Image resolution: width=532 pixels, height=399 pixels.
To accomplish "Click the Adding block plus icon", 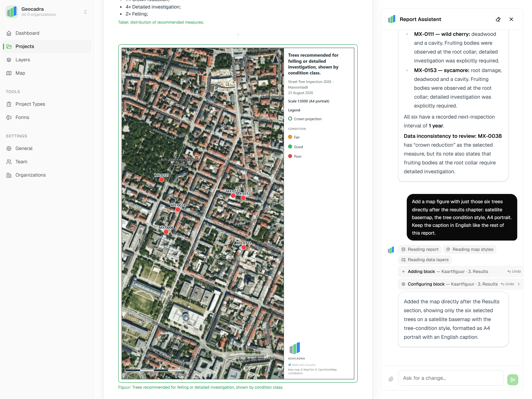I will click(x=403, y=272).
